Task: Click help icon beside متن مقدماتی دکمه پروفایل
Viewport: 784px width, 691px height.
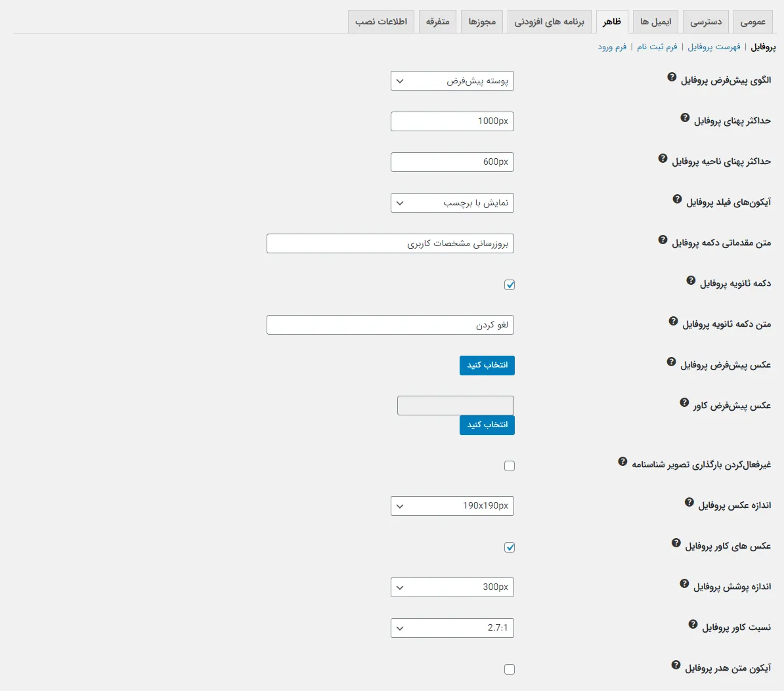Action: click(x=663, y=240)
